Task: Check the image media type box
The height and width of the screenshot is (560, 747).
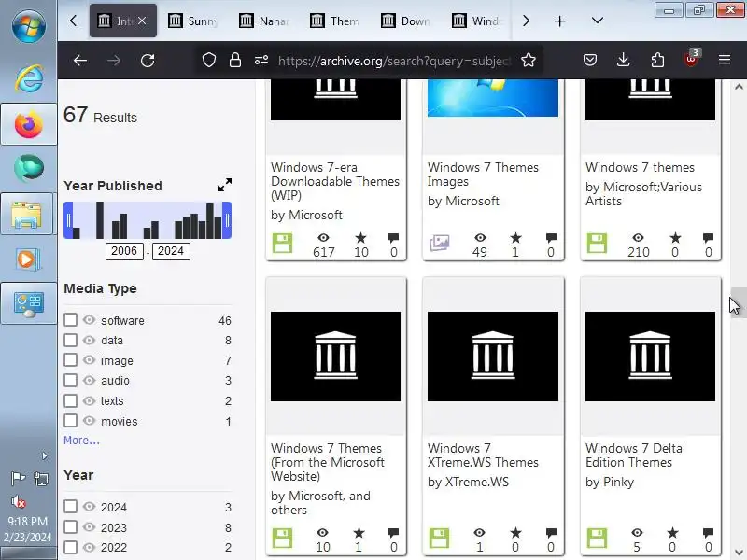Action: point(71,360)
